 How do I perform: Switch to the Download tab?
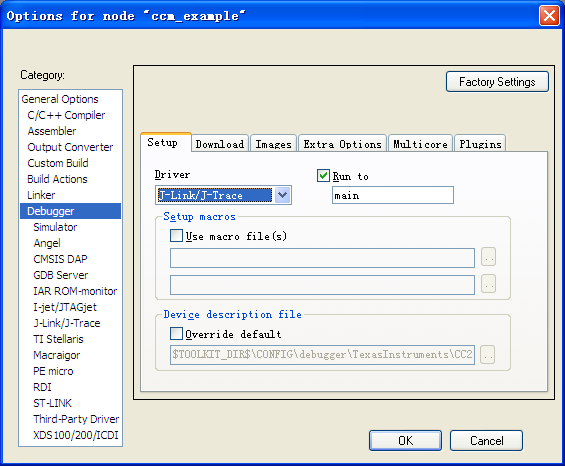click(219, 144)
